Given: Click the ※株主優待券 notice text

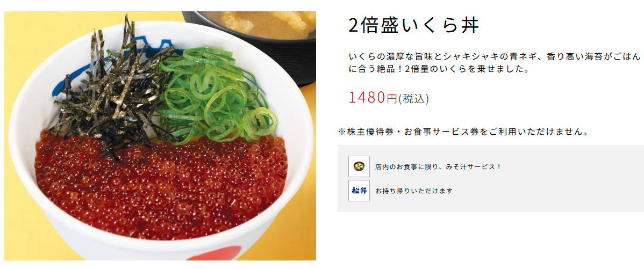Looking at the screenshot, I should click(464, 132).
